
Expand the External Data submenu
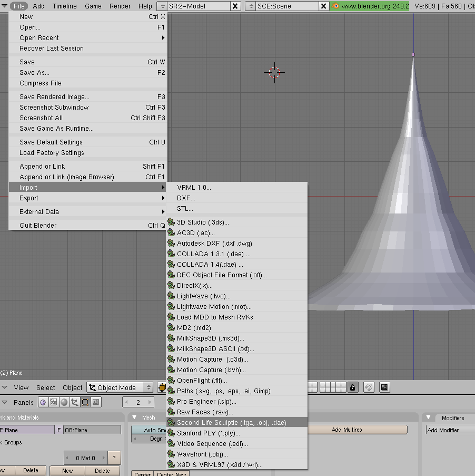point(88,211)
